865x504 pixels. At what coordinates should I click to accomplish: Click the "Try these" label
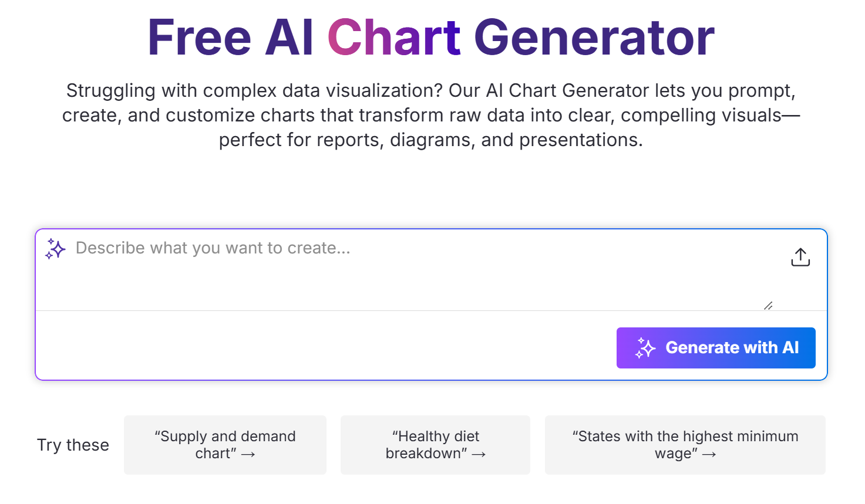(73, 445)
